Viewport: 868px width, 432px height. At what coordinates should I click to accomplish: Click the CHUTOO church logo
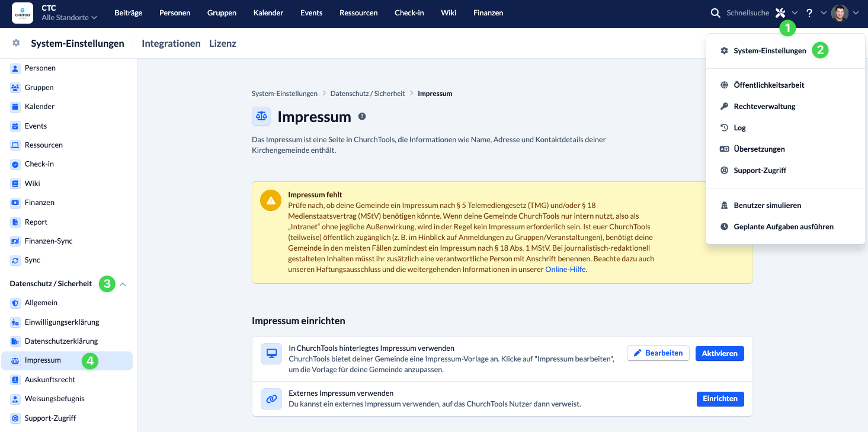click(23, 13)
